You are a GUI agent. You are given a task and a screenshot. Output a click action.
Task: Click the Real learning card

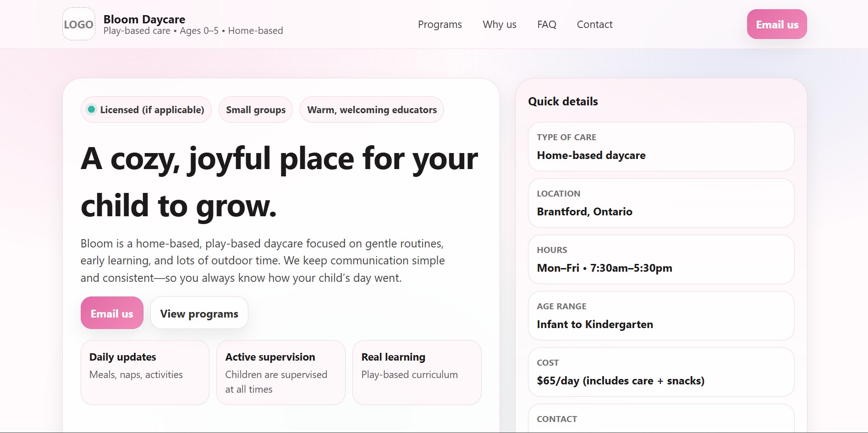coord(416,372)
